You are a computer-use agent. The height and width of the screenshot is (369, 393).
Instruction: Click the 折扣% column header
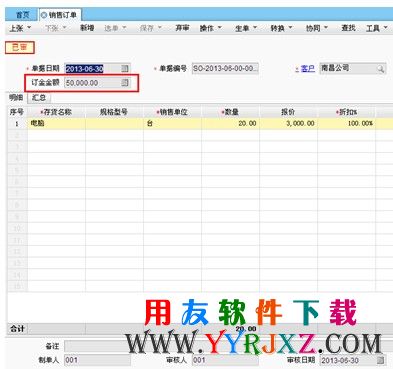[346, 112]
